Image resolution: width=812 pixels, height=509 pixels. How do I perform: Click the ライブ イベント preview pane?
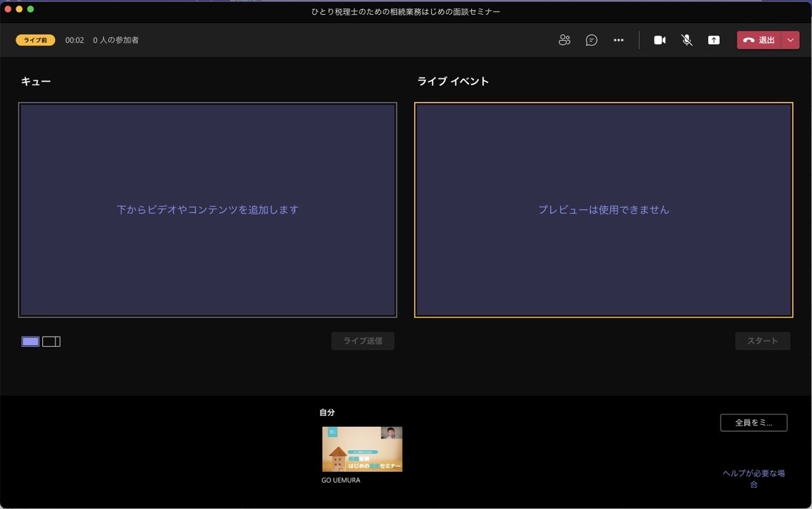coord(604,210)
